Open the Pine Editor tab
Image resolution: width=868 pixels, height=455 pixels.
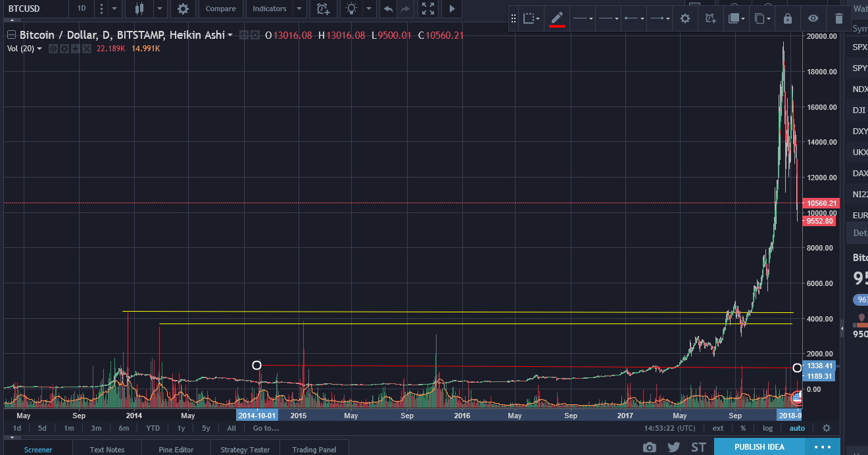pos(176,449)
